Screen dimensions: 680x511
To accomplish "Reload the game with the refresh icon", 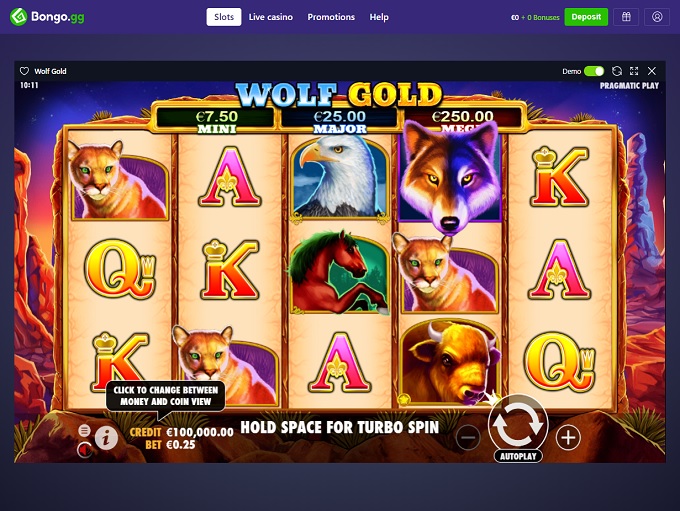I will pyautogui.click(x=617, y=71).
